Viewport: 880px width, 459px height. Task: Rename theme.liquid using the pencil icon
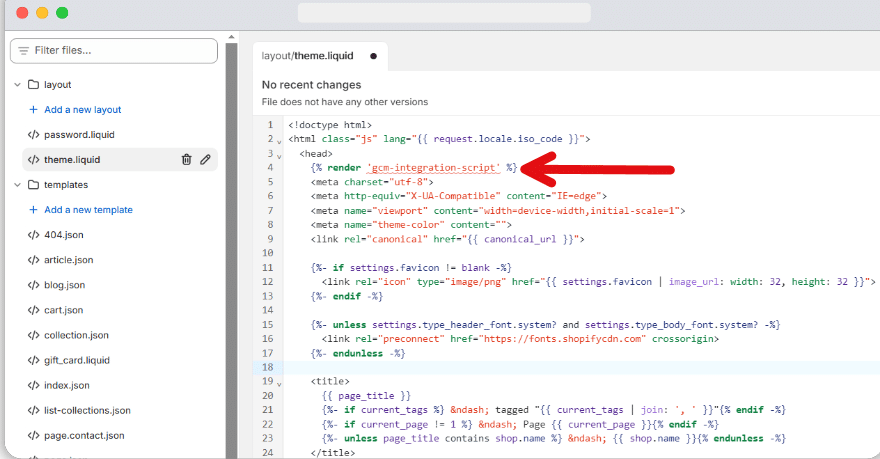[x=205, y=159]
